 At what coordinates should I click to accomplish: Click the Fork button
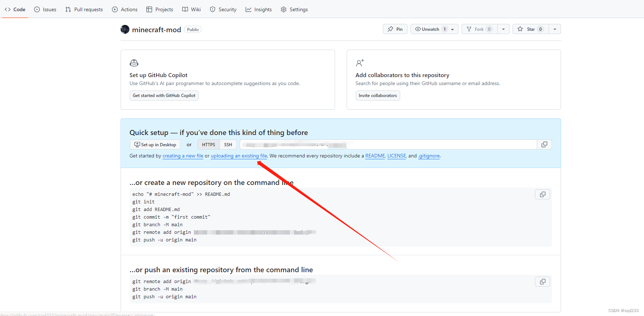point(479,29)
